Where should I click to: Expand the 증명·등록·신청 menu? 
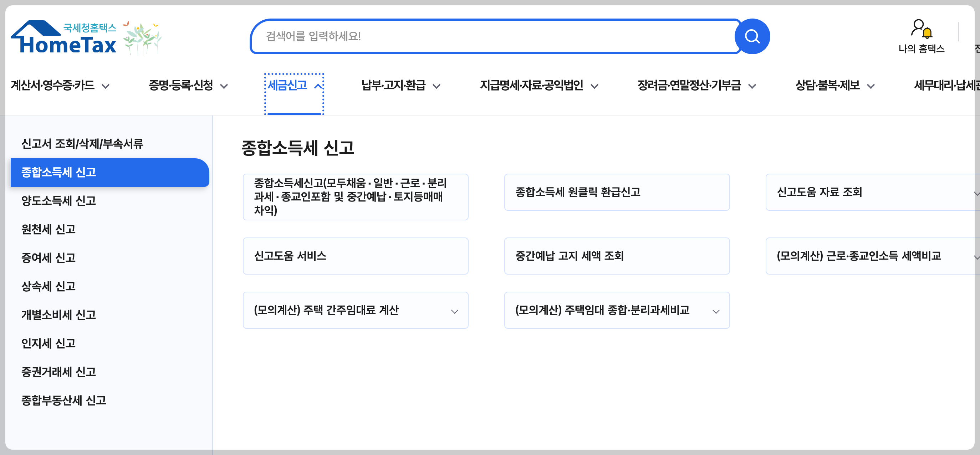(188, 86)
